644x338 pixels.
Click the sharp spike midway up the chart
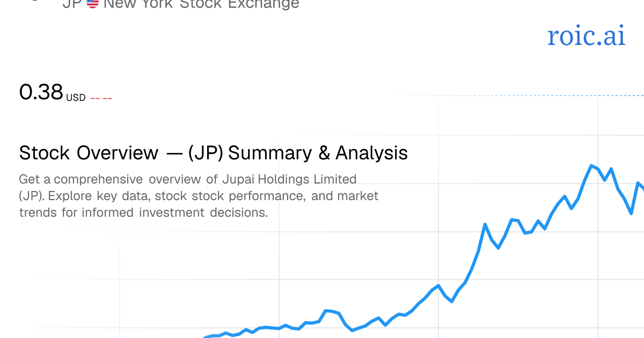(x=485, y=224)
